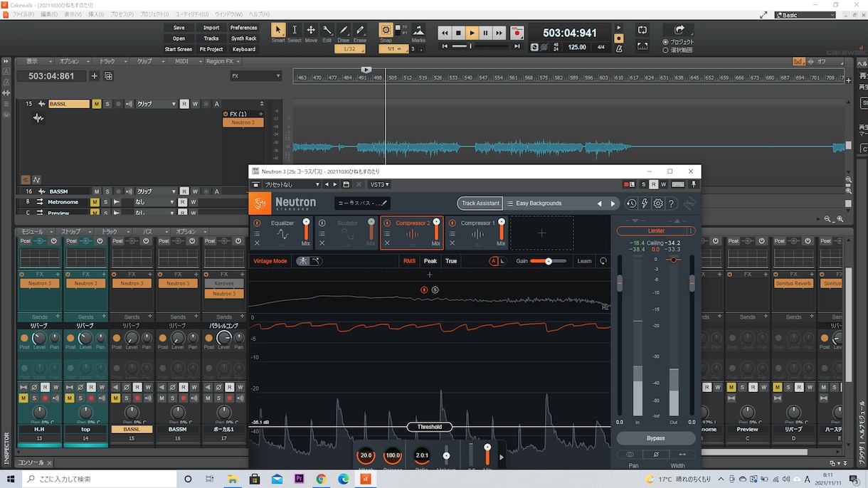This screenshot has height=488, width=868.
Task: Arm the transport Record button
Action: coord(517,33)
